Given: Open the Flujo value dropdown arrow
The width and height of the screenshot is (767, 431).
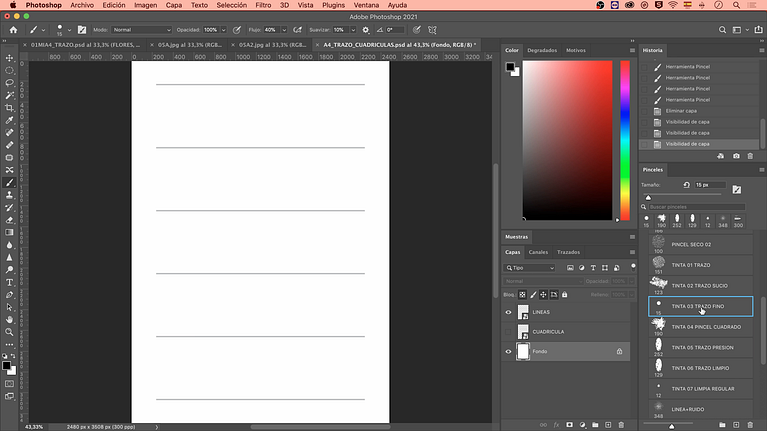Looking at the screenshot, I should pyautogui.click(x=284, y=30).
